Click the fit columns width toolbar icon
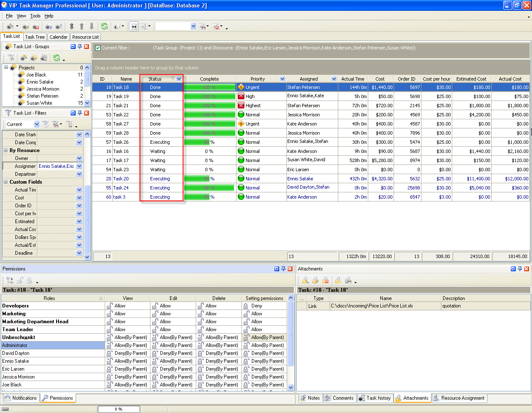Screen dimensions: 532x413 point(134,26)
